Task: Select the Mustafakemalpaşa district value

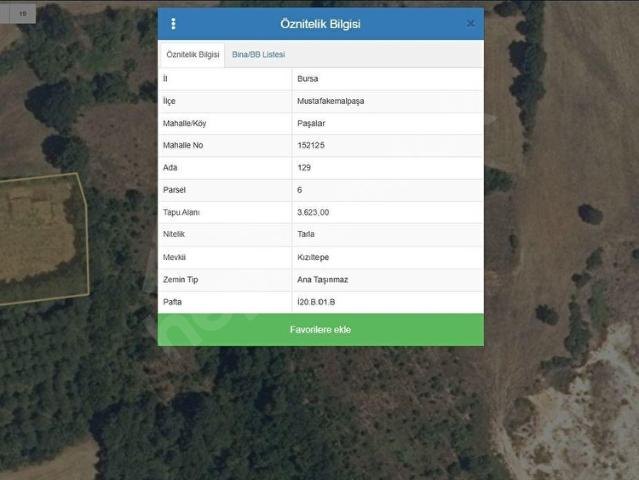Action: [330, 101]
